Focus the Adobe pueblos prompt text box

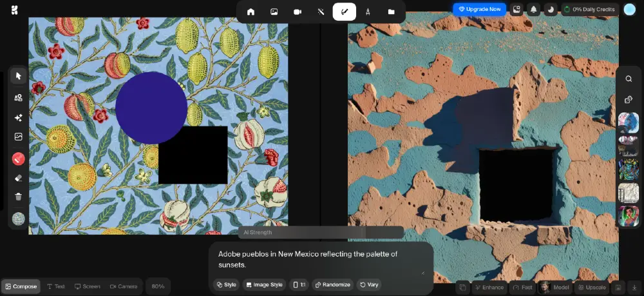tap(321, 259)
